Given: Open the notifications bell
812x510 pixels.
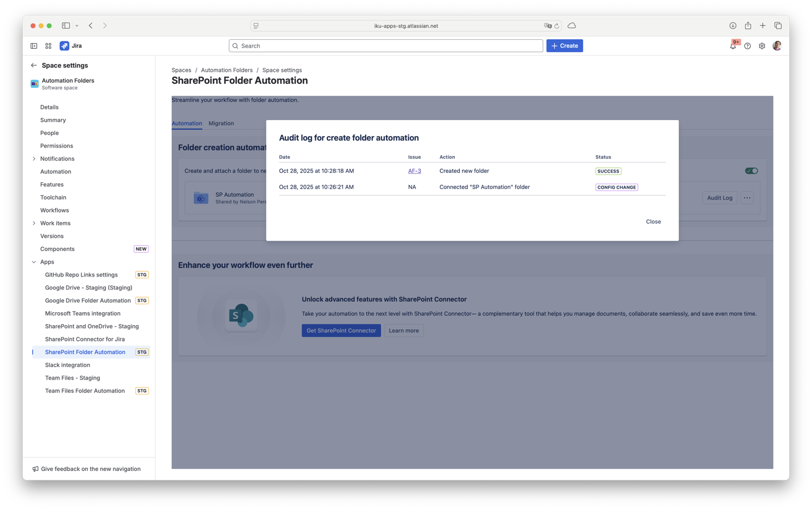Looking at the screenshot, I should [x=733, y=46].
